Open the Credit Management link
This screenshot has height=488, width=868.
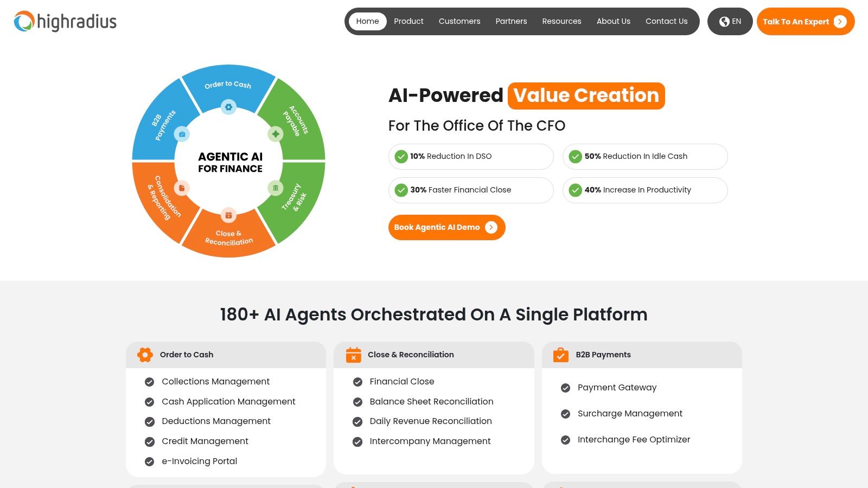pyautogui.click(x=205, y=441)
